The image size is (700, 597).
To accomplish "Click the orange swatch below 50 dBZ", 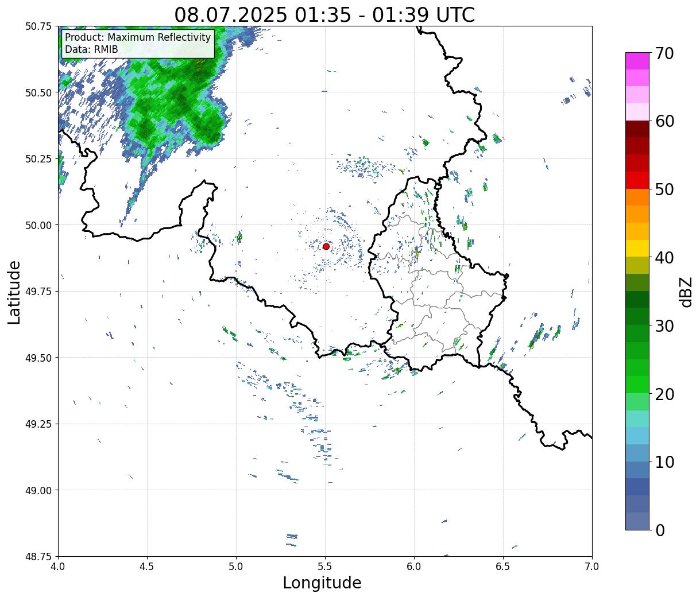I will pyautogui.click(x=637, y=197).
